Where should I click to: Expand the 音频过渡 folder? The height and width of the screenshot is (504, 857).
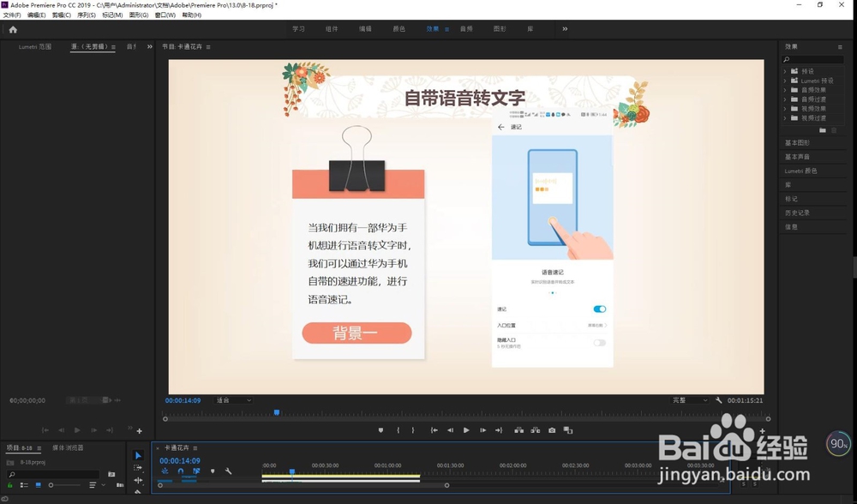tap(785, 99)
